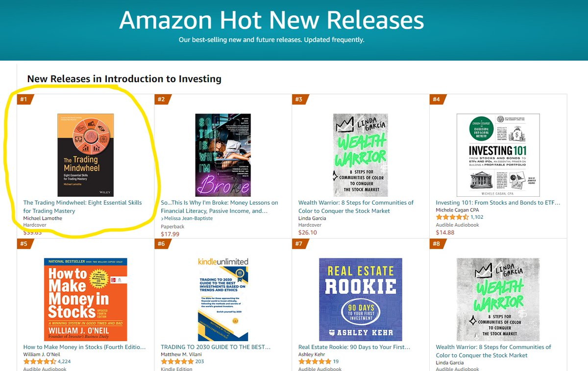The width and height of the screenshot is (588, 371).
Task: Open The Trading Mindwheel book cover
Action: [85, 155]
